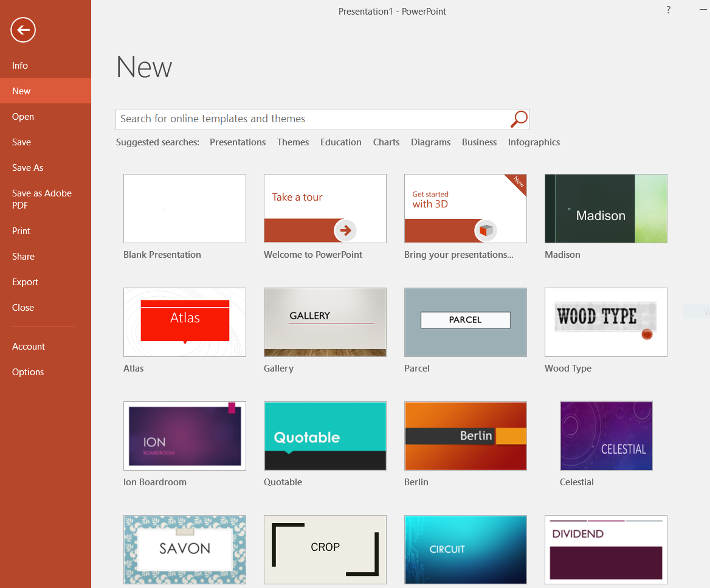Click Save as Adobe PDF
Viewport: 710px width, 588px height.
tap(42, 199)
